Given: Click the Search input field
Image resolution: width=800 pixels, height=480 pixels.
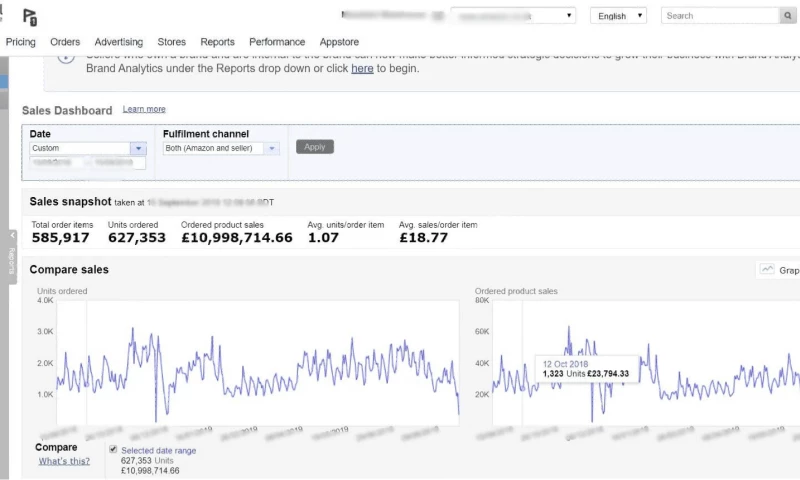Looking at the screenshot, I should click(720, 16).
